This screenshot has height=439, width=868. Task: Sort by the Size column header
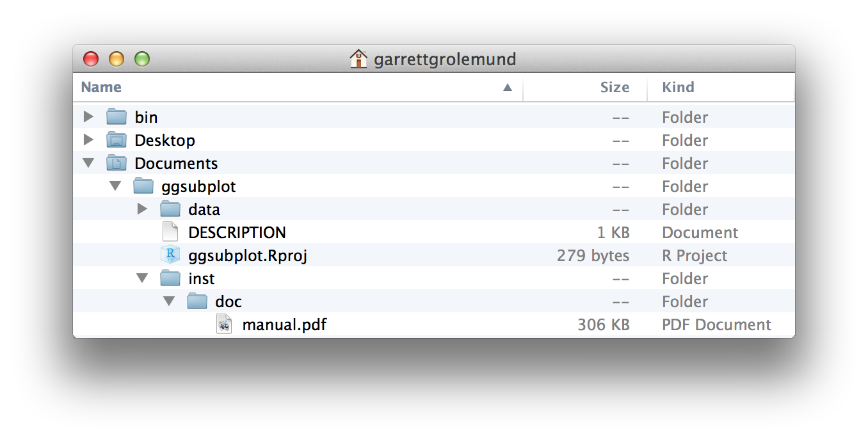pos(614,87)
